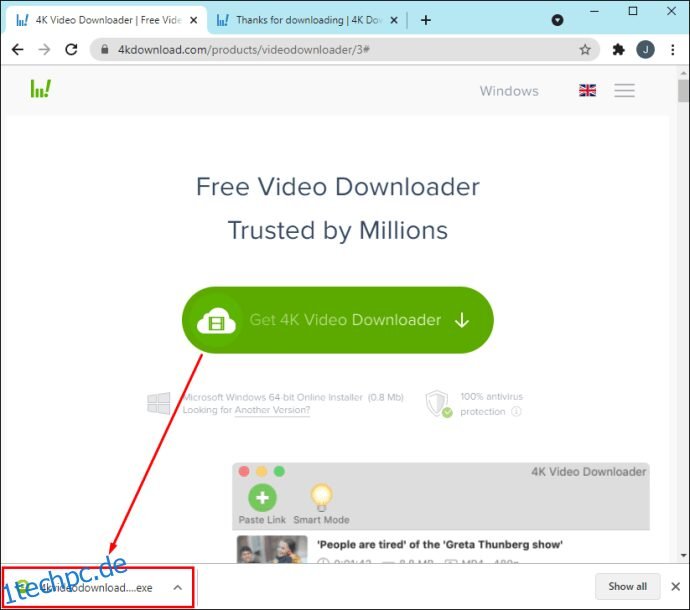Click the 100% antivirus protection text
The height and width of the screenshot is (610, 690).
click(492, 404)
